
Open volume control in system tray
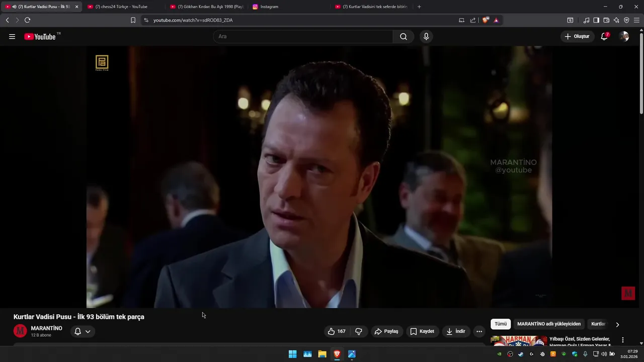click(x=604, y=354)
